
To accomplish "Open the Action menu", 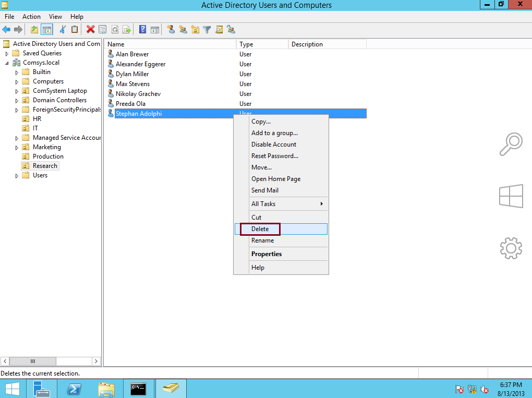I will click(x=31, y=16).
